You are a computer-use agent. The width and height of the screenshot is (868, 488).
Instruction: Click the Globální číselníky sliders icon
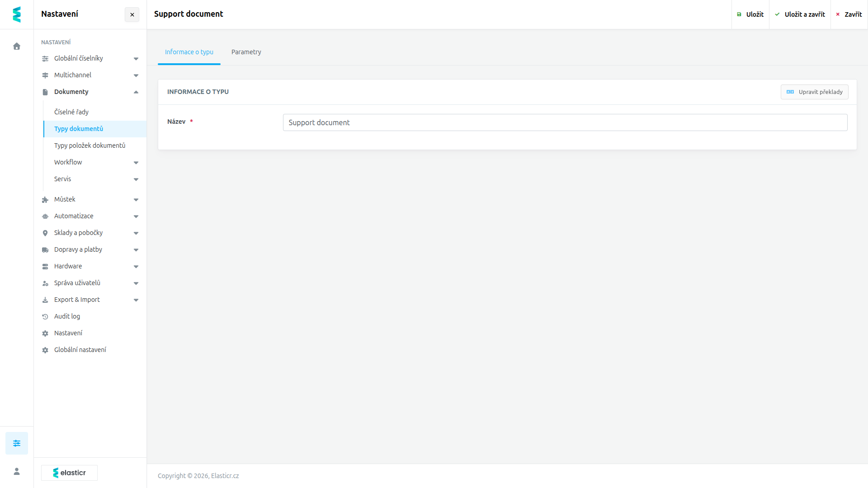tap(45, 59)
